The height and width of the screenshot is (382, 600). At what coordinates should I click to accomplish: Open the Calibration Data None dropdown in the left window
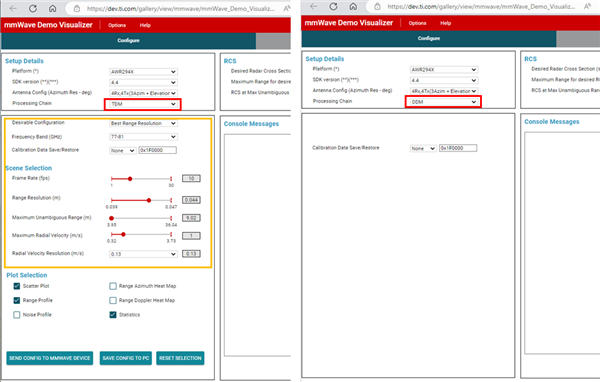[122, 150]
